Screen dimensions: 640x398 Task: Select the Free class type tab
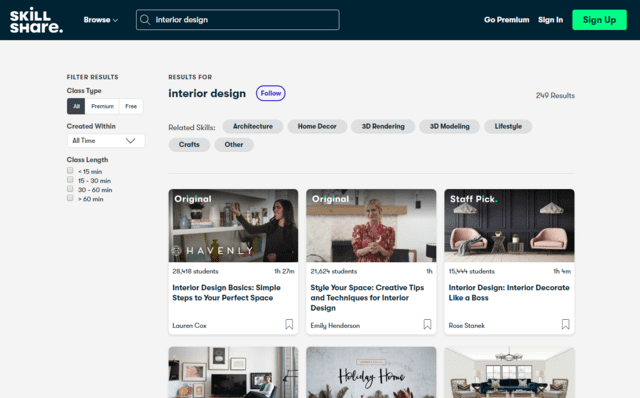(131, 106)
